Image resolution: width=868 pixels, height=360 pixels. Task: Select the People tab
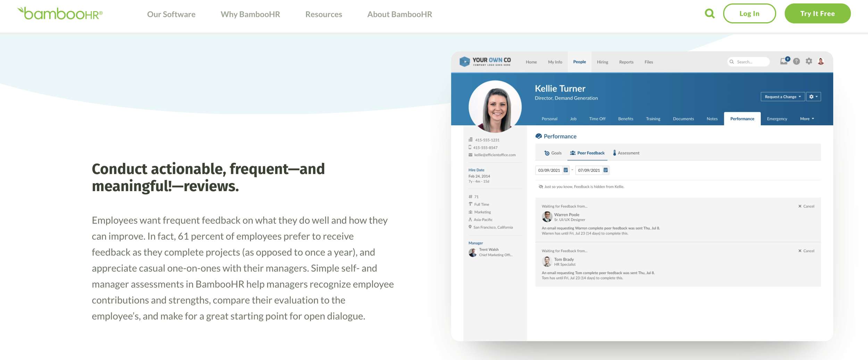click(579, 62)
